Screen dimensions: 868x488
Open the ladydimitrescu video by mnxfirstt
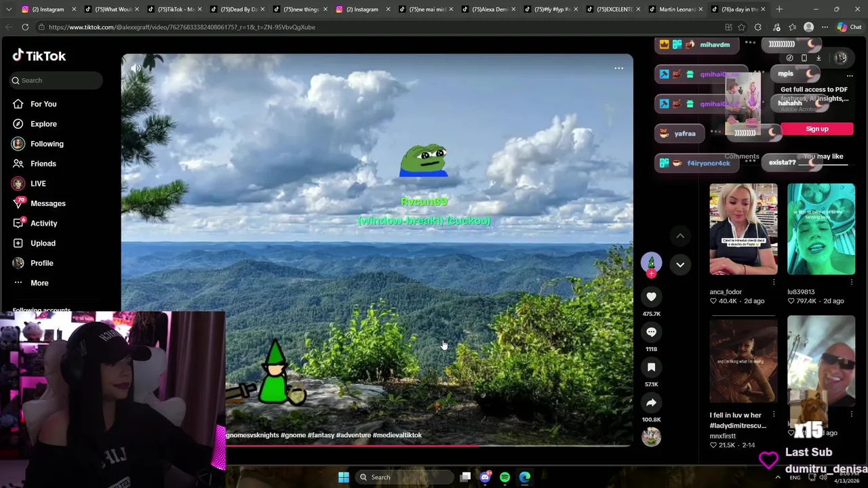click(x=743, y=361)
